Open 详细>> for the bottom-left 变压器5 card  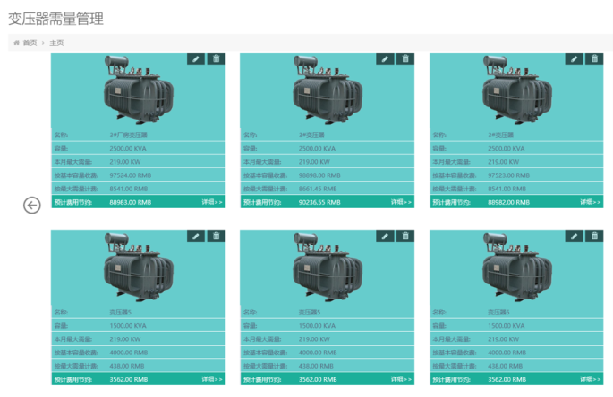point(212,379)
